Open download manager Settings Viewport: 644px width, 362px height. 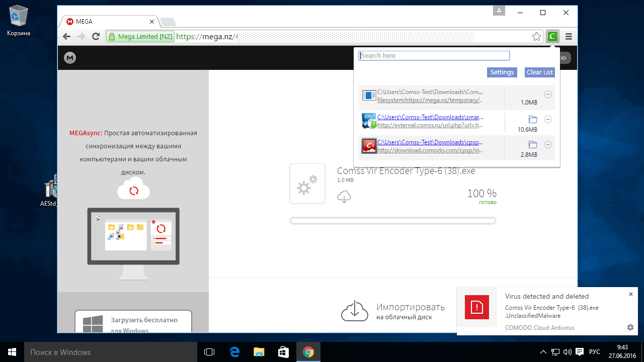click(x=502, y=72)
